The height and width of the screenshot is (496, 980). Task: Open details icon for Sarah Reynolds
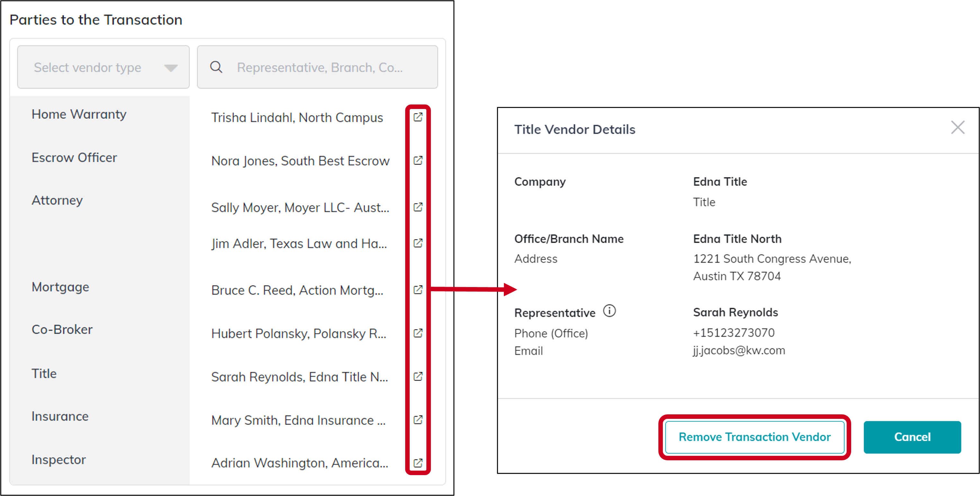pos(418,377)
